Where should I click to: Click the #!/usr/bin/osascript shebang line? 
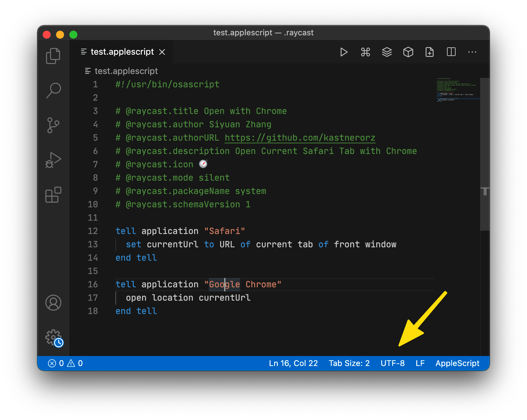[167, 84]
